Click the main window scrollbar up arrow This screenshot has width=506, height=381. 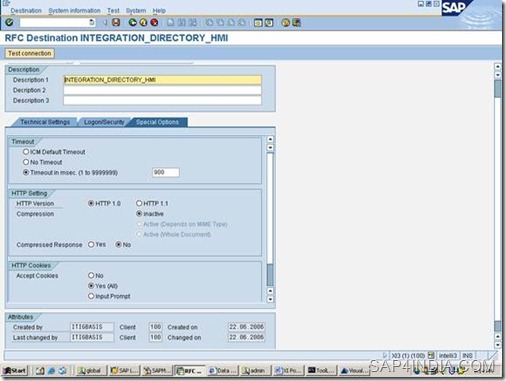[498, 66]
